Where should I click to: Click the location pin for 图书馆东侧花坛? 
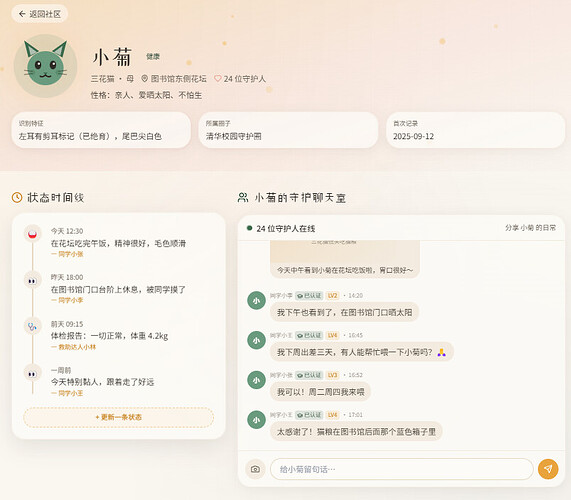coord(145,79)
